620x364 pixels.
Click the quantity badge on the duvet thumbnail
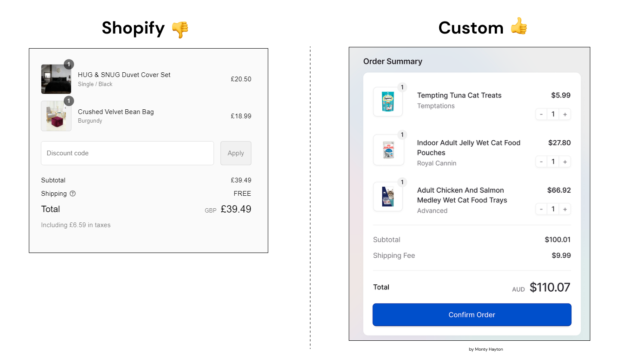pyautogui.click(x=69, y=64)
